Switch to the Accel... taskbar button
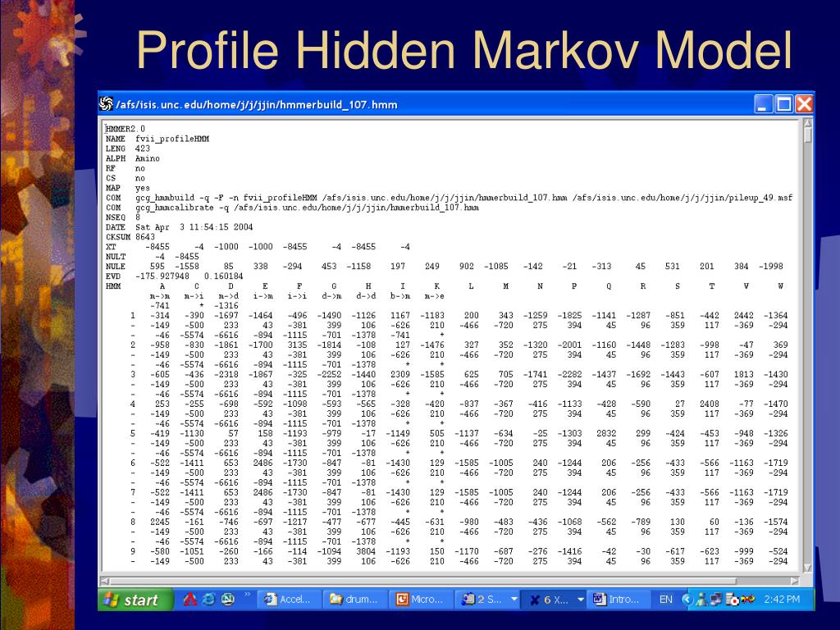 click(x=290, y=600)
